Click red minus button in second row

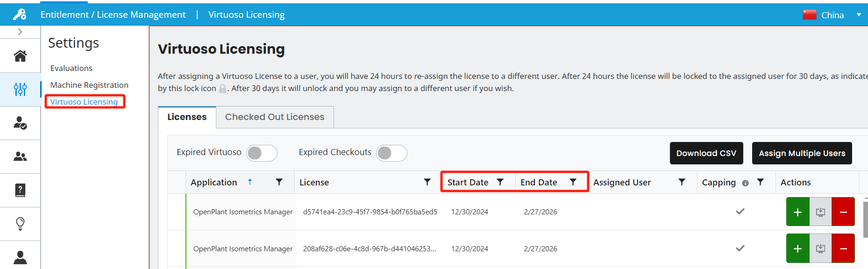coord(843,248)
